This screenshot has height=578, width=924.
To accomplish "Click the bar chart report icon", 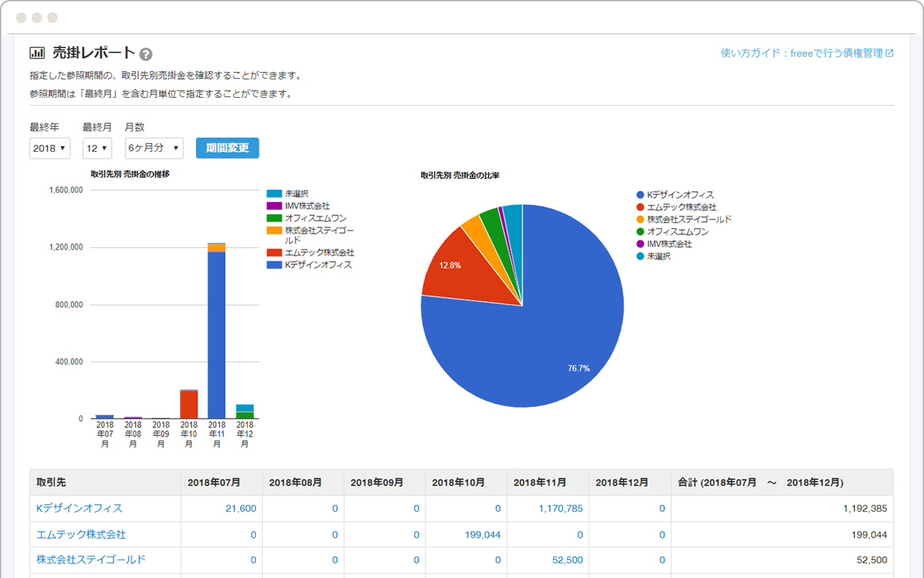I will pos(38,53).
